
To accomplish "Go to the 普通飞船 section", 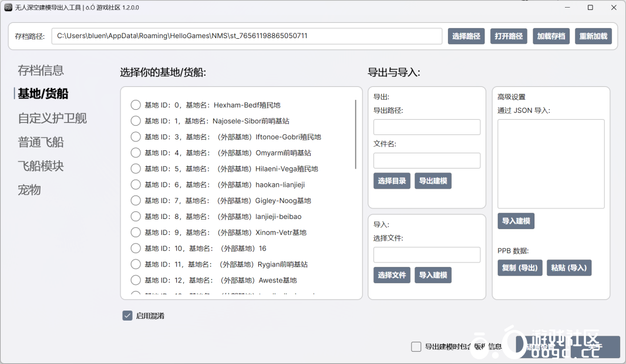I will coord(41,142).
